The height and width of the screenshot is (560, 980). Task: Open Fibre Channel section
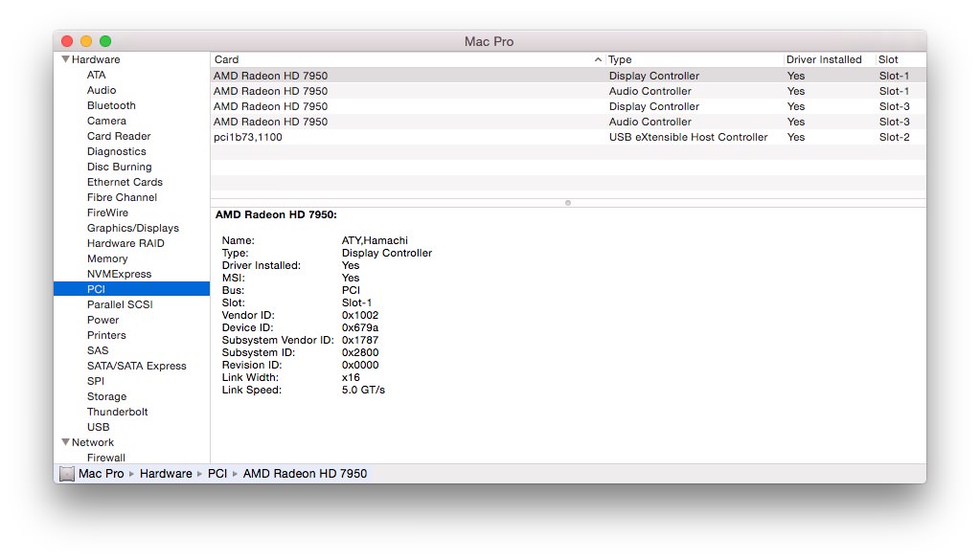point(122,197)
